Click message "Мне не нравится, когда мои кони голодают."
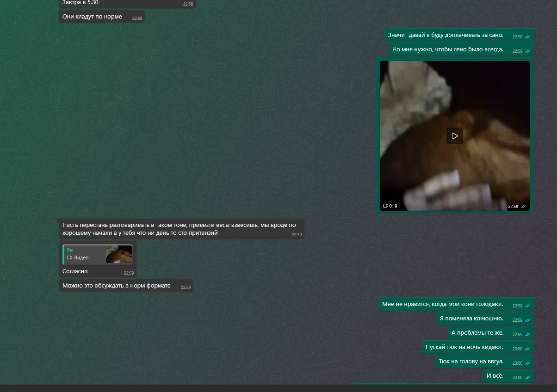Viewport: 557px width, 392px height. click(443, 304)
